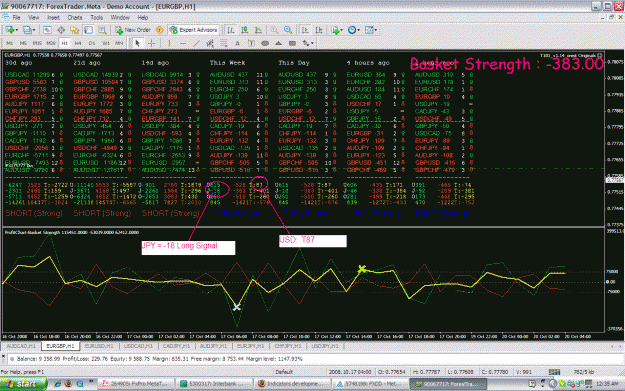Image resolution: width=625 pixels, height=391 pixels.
Task: Toggle chart Auto Scroll button
Action: click(x=305, y=30)
